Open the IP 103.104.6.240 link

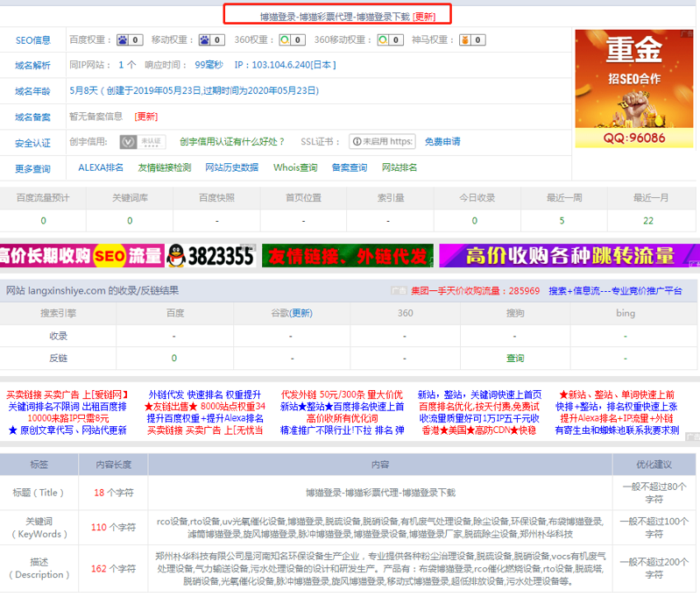(x=285, y=65)
